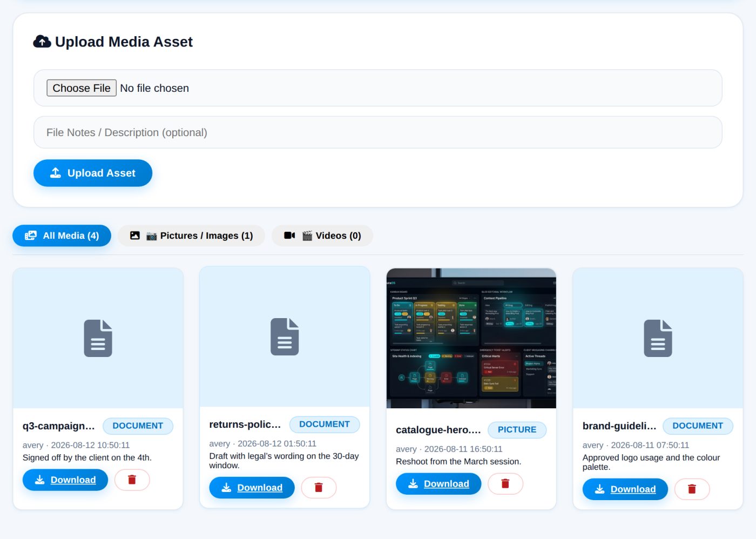Click the note 'Reshoot from the March session.'
The width and height of the screenshot is (756, 539).
point(458,461)
